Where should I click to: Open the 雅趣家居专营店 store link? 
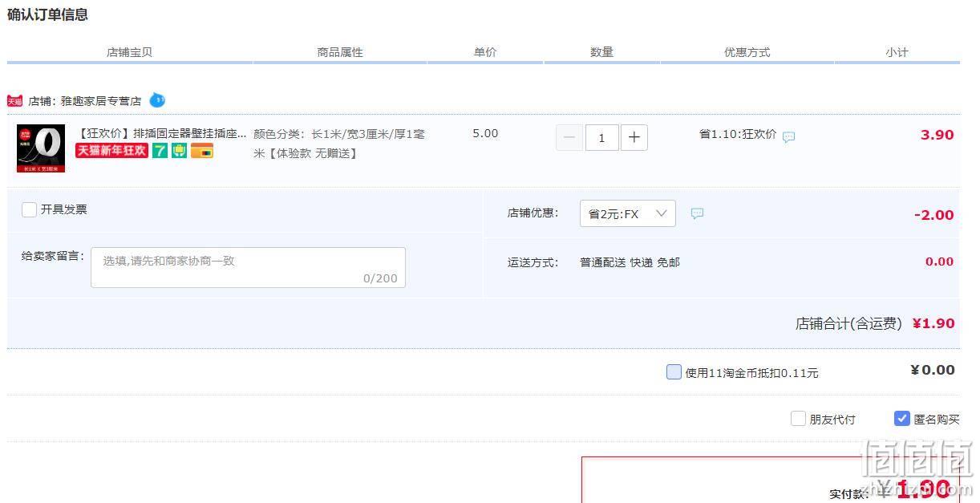tap(101, 101)
